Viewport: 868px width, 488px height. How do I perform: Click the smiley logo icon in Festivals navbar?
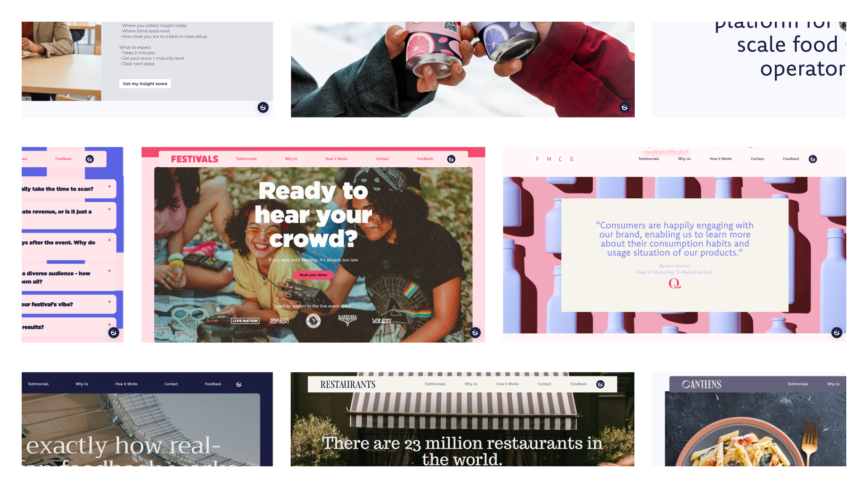click(451, 159)
